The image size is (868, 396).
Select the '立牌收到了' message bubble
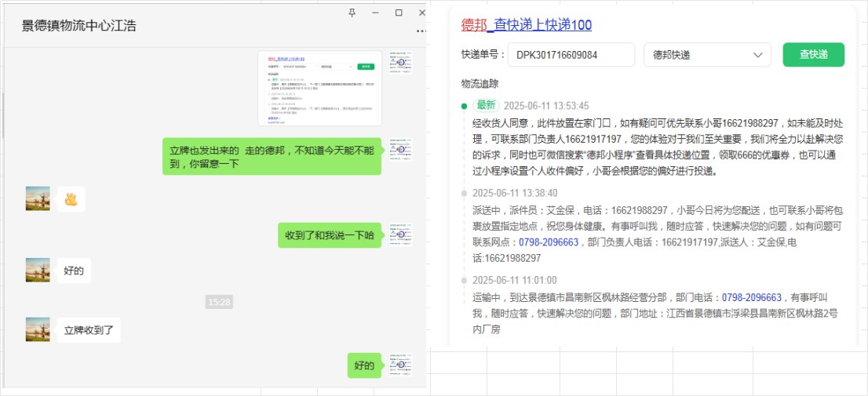click(89, 330)
